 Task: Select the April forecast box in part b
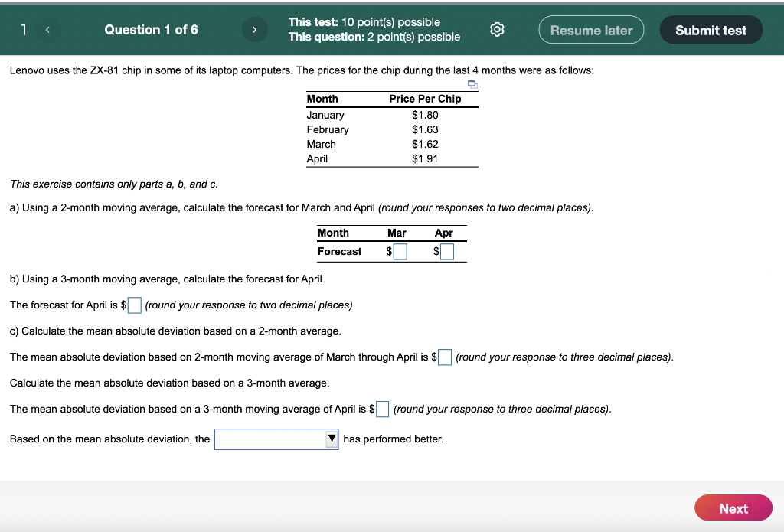(134, 305)
